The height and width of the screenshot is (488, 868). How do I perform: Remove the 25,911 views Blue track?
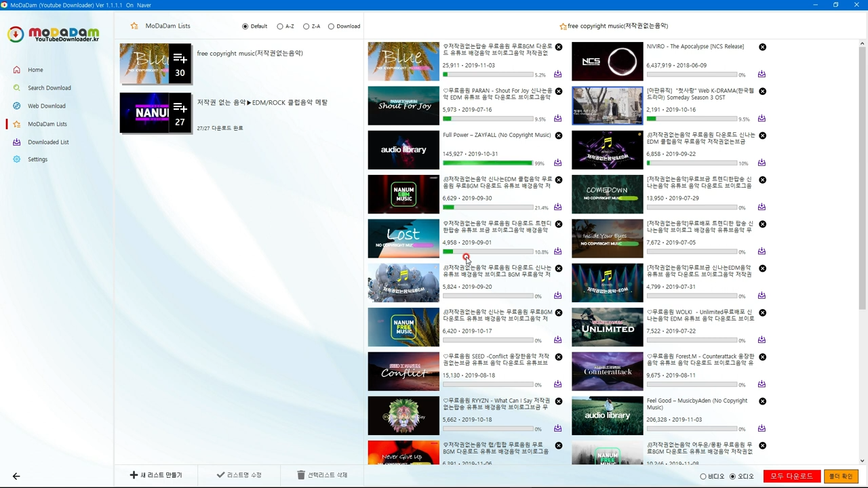pos(559,47)
